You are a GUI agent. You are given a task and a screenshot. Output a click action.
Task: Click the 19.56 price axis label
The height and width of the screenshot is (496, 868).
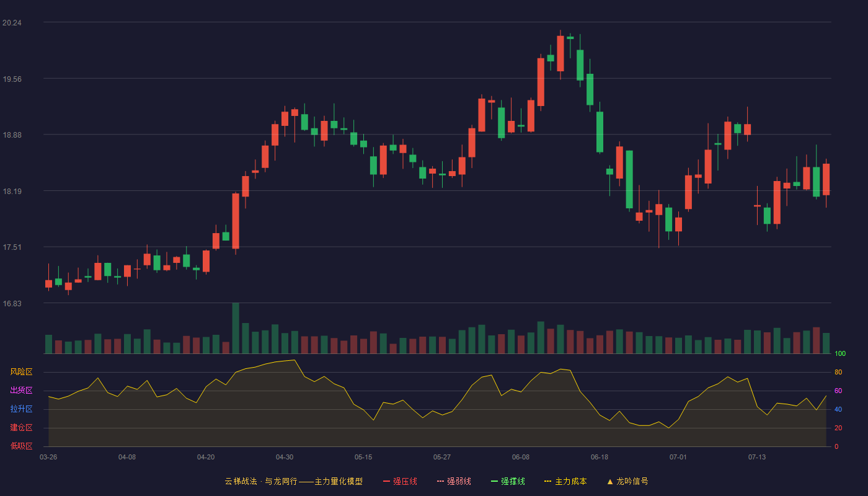coord(12,79)
